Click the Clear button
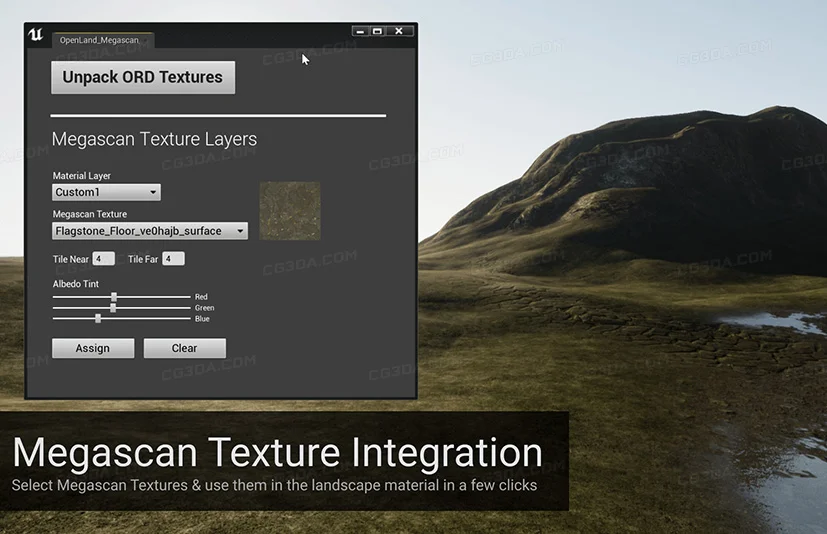This screenshot has height=534, width=827. pyautogui.click(x=185, y=348)
